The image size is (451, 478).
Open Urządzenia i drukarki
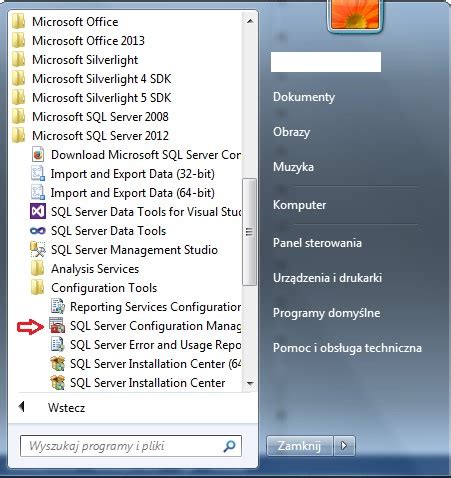(327, 278)
